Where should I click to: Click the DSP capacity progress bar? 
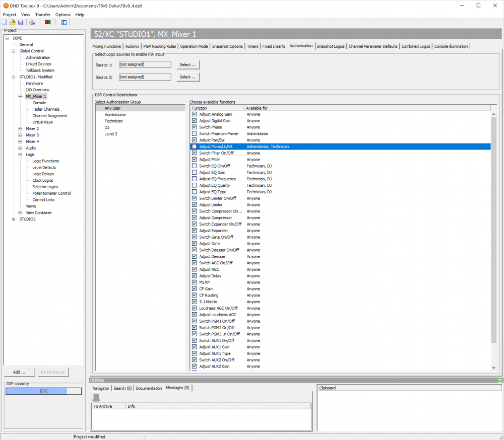point(43,391)
